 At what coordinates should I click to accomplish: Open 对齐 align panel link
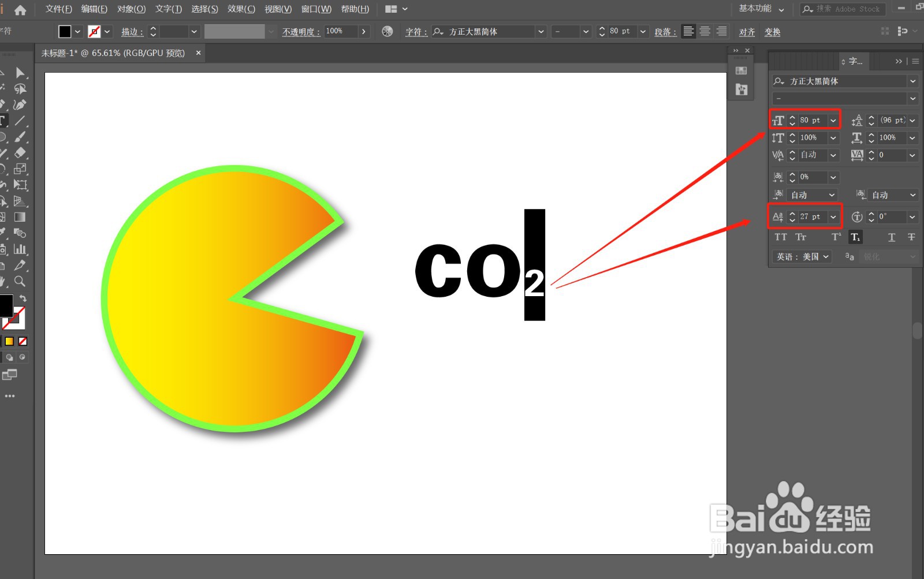point(747,32)
